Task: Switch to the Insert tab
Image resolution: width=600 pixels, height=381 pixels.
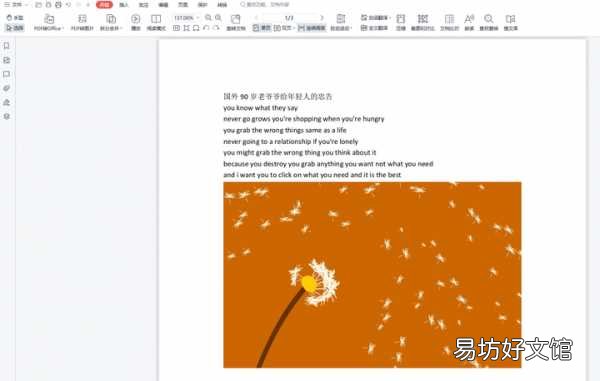Action: pyautogui.click(x=124, y=5)
